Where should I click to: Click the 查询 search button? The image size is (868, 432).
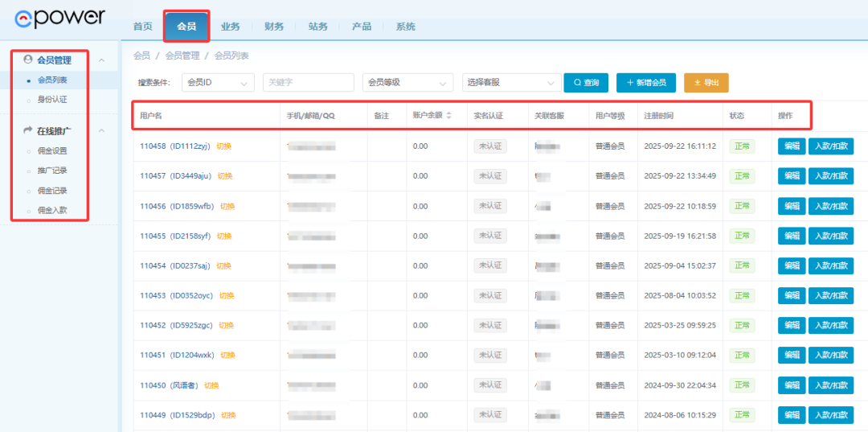pos(585,83)
